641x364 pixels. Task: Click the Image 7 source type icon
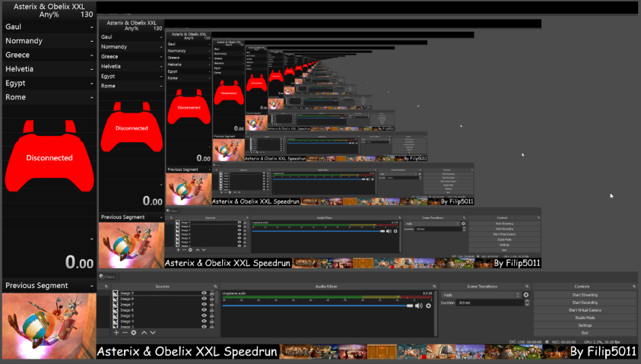pos(116,305)
